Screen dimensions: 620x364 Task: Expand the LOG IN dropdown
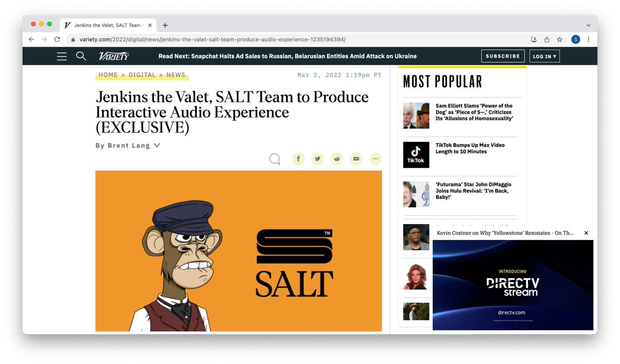pyautogui.click(x=545, y=56)
